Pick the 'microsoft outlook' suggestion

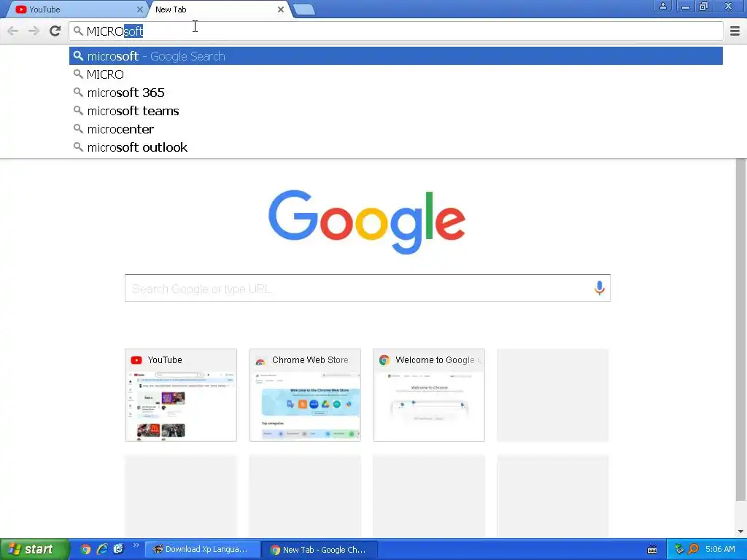point(396,147)
